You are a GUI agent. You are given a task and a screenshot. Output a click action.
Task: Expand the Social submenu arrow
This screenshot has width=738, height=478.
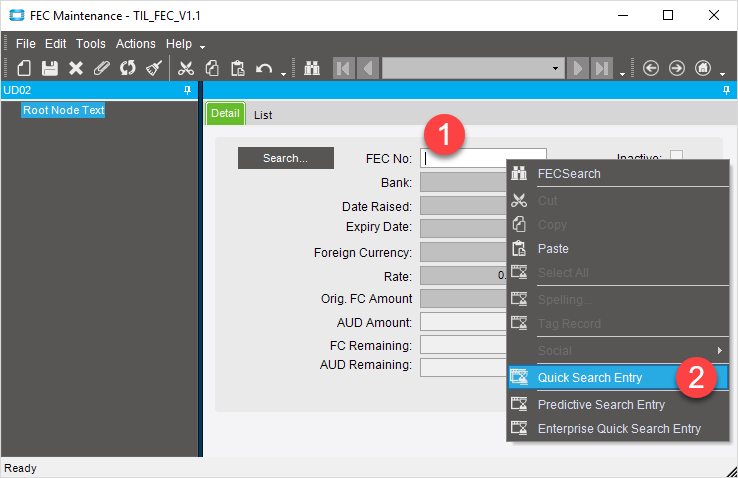tap(720, 351)
